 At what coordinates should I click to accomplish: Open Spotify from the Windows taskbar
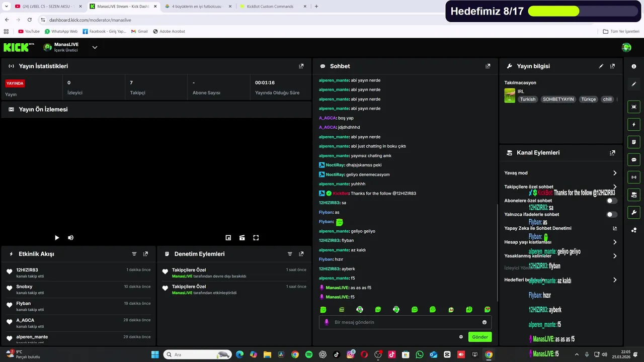309,354
